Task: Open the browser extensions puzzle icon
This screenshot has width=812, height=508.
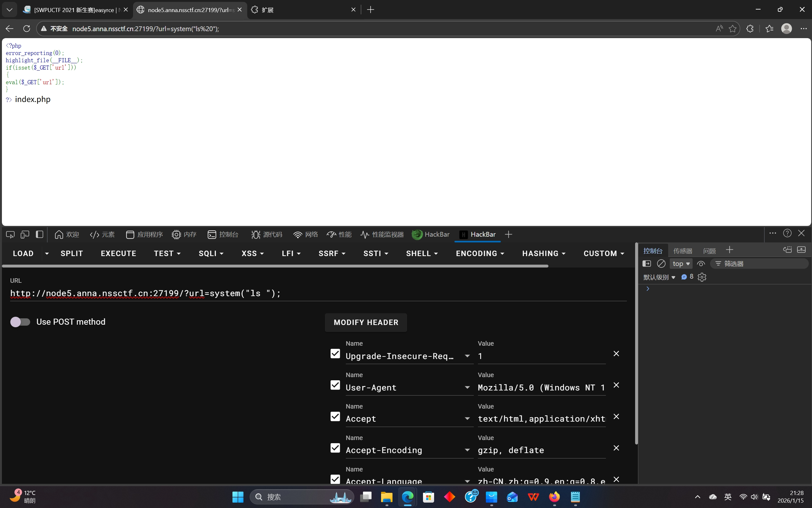Action: click(749, 29)
